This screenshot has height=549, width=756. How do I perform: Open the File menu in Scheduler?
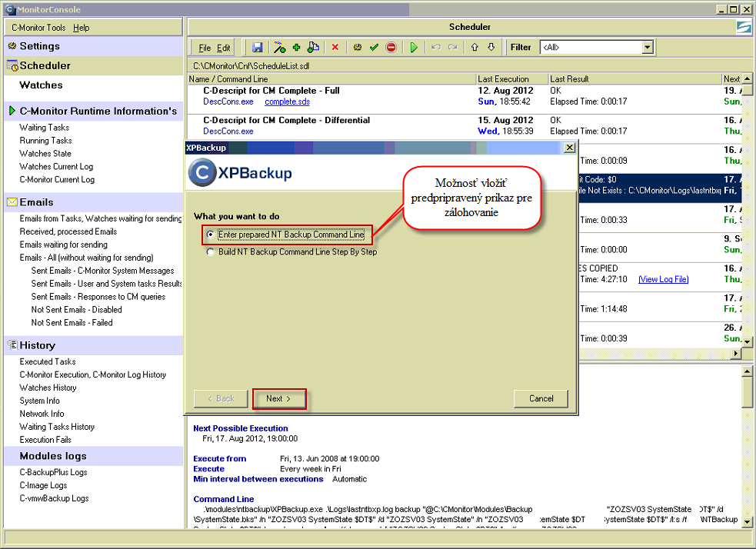205,48
